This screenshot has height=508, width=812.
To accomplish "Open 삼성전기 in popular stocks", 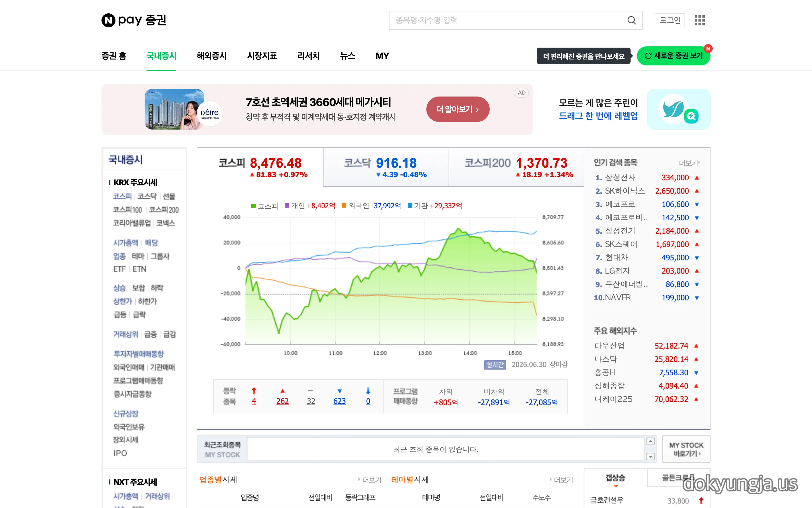I will [x=620, y=231].
